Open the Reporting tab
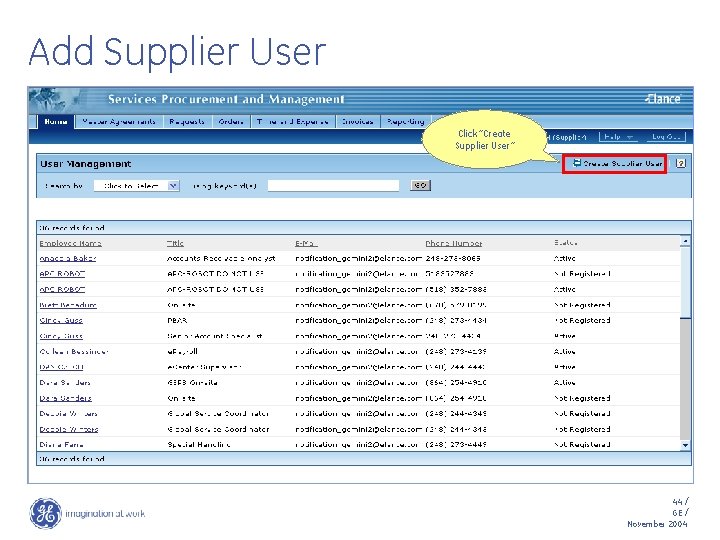720x540 pixels. pyautogui.click(x=405, y=122)
